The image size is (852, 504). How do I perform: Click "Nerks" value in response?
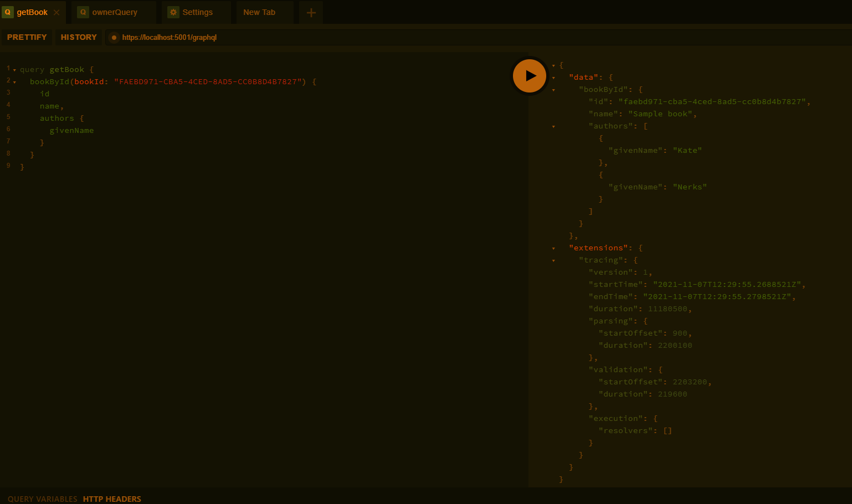(x=690, y=187)
